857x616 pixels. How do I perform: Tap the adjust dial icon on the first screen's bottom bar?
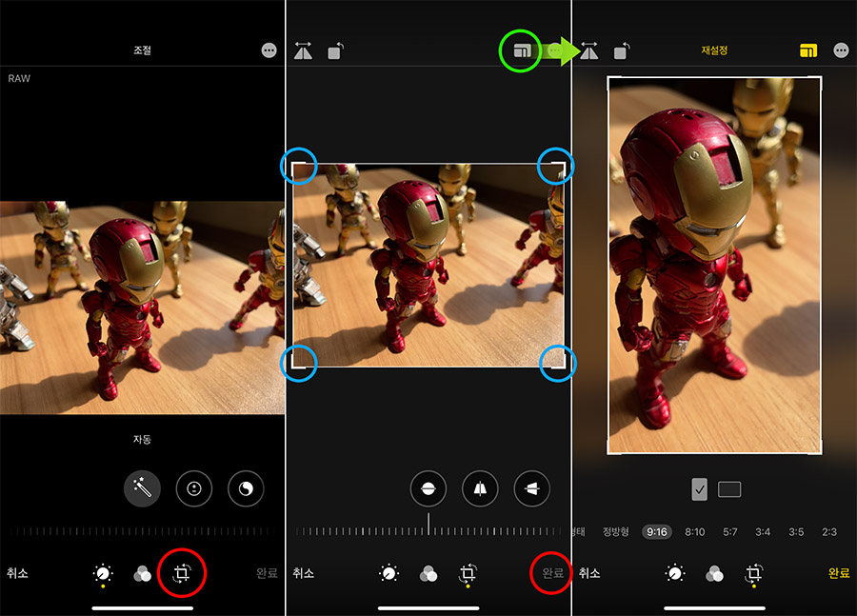pos(103,574)
